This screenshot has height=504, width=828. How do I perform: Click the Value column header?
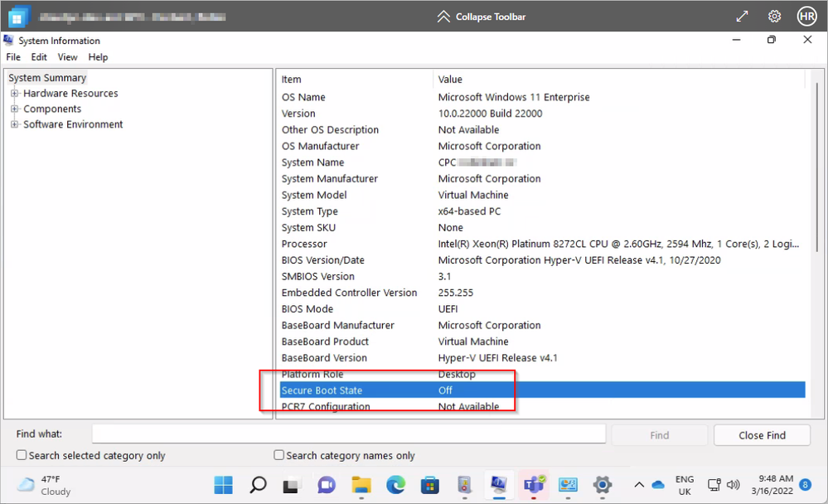(x=619, y=80)
